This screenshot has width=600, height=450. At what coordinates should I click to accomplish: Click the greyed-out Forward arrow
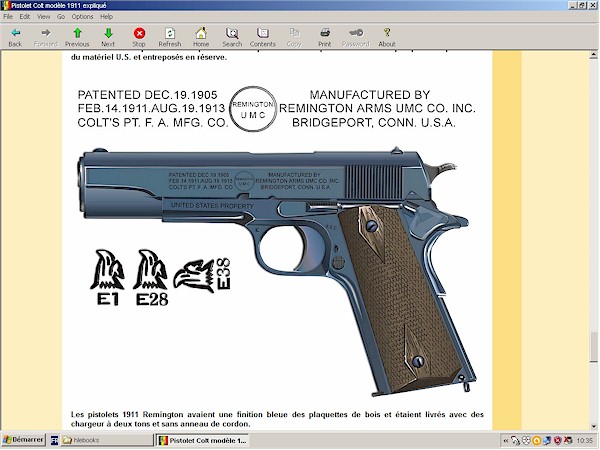point(46,37)
